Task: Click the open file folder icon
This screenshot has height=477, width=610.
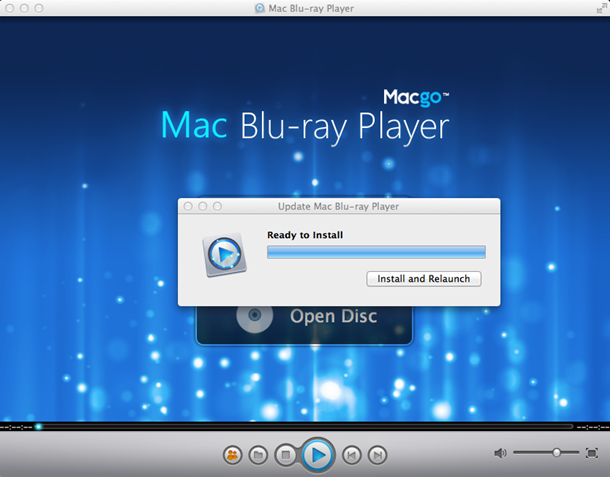Action: pos(258,455)
